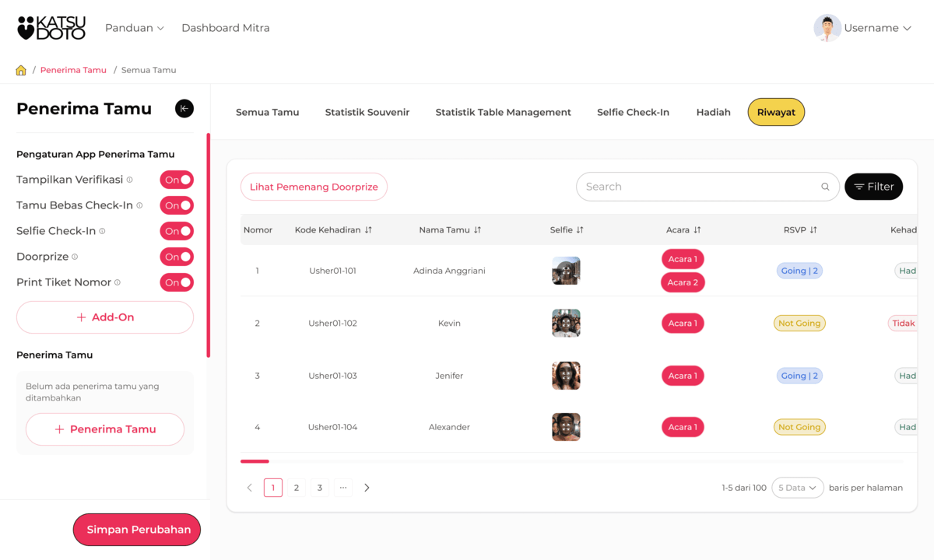This screenshot has height=560, width=934.
Task: Disable Selfie Check-In toggle
Action: tap(177, 231)
